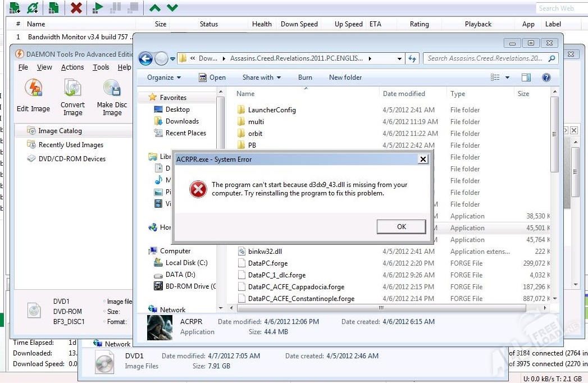Open the Actions menu in DAEMON Tools
Image resolution: width=588 pixels, height=383 pixels.
click(72, 67)
